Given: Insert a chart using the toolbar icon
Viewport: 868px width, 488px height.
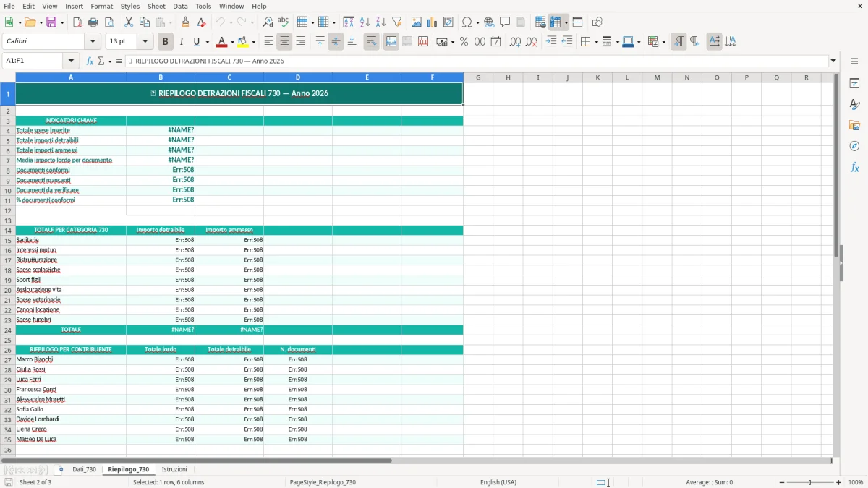Looking at the screenshot, I should tap(433, 22).
